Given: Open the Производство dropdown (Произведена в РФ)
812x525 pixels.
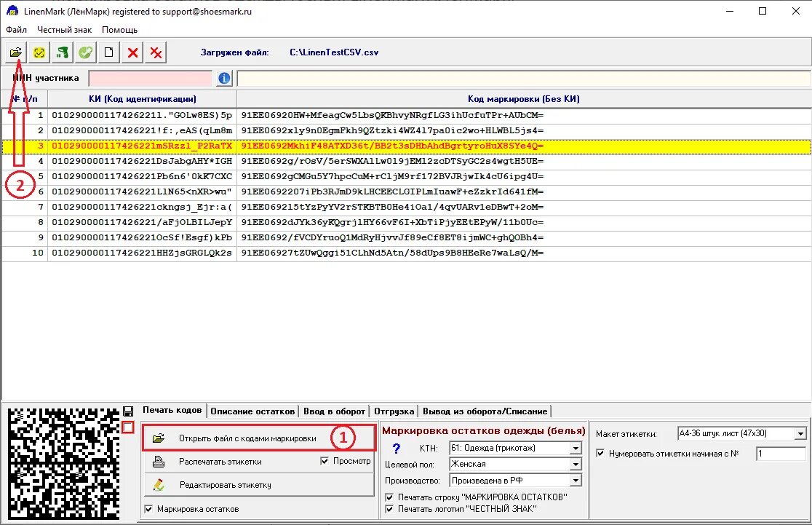Looking at the screenshot, I should click(576, 481).
